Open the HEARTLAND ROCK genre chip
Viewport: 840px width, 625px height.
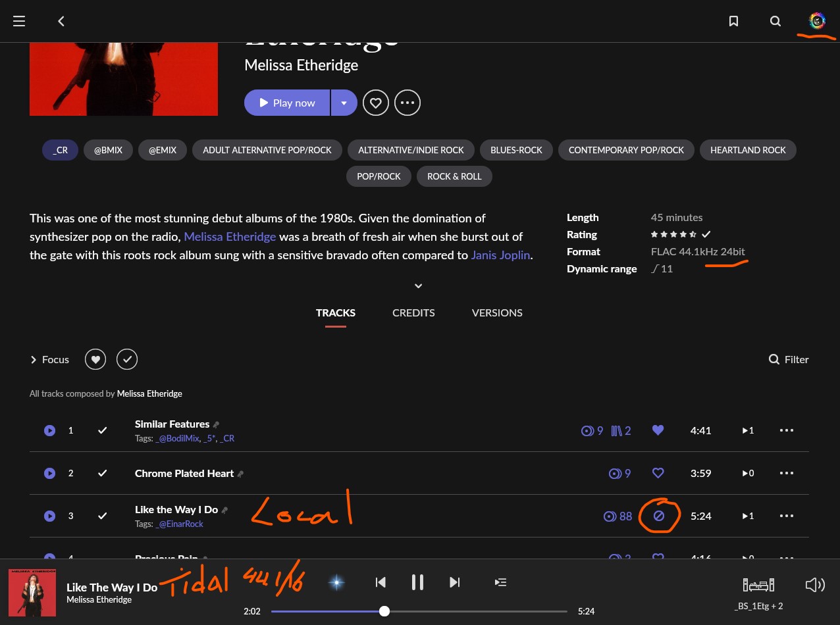[x=748, y=150]
